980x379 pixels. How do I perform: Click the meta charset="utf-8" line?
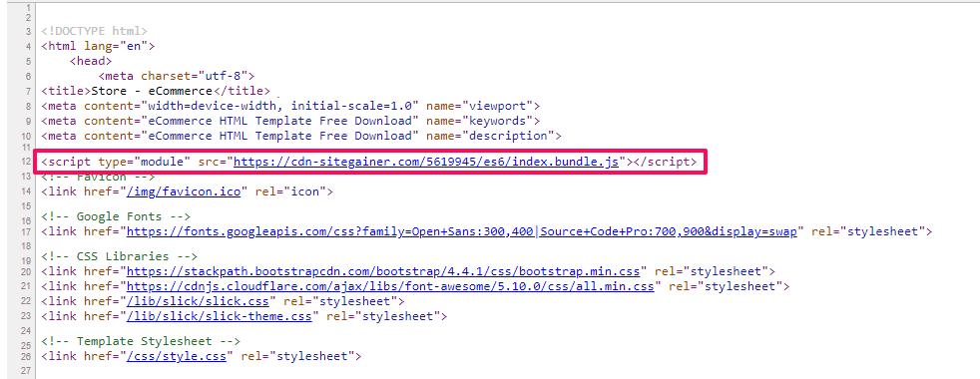[177, 76]
